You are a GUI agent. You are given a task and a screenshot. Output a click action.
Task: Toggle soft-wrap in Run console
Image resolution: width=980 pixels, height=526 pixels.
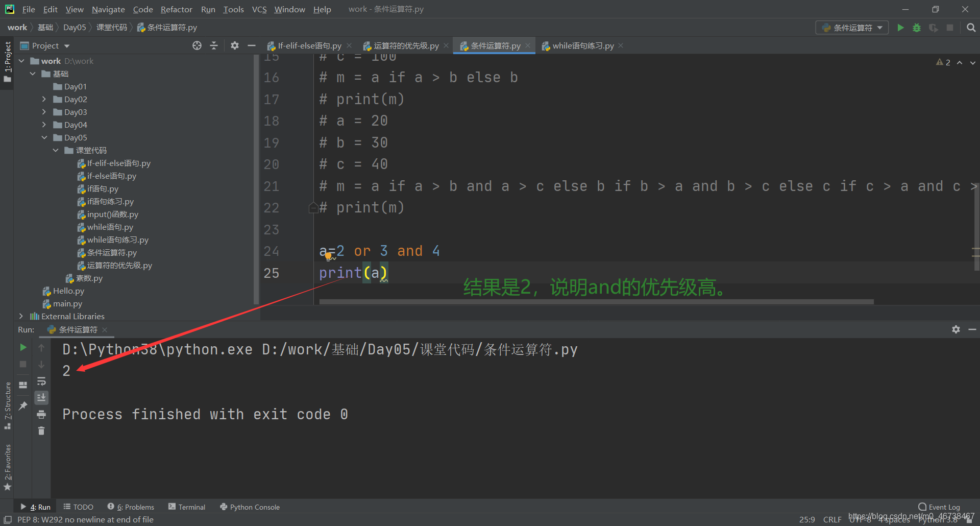point(41,381)
